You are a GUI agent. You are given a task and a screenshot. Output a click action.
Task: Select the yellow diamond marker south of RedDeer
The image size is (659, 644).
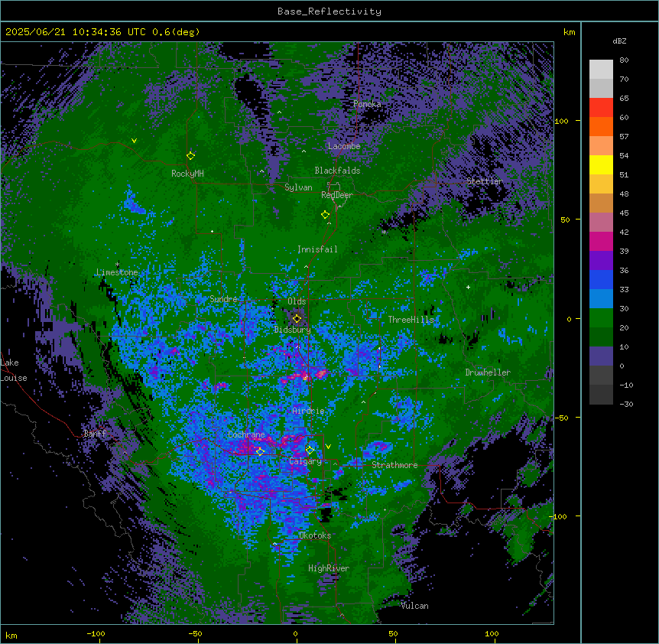point(325,215)
